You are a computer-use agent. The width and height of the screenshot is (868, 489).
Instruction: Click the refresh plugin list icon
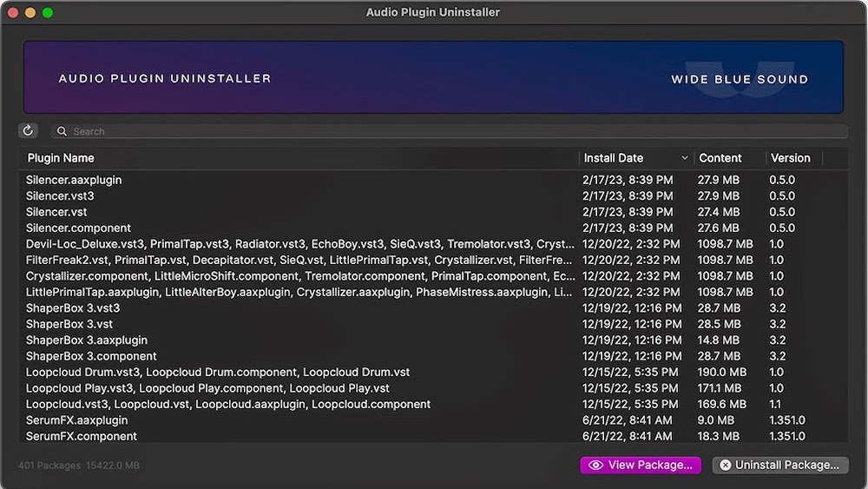tap(28, 131)
